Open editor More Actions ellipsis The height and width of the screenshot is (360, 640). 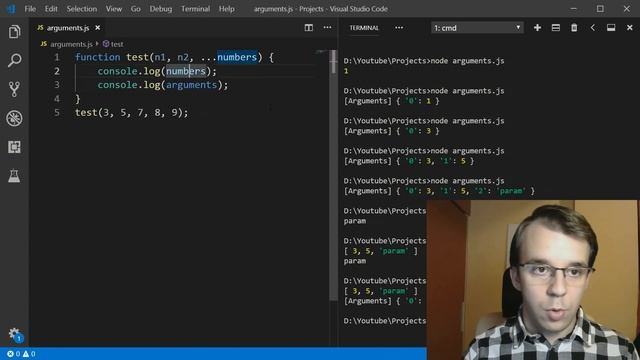(x=327, y=27)
